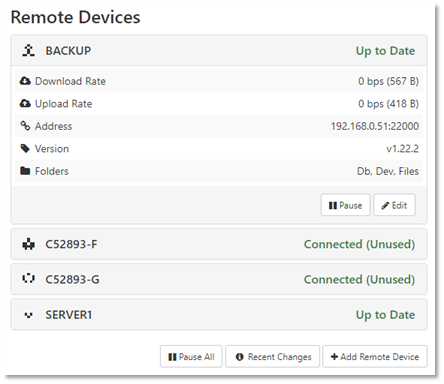Click the Folders label

(x=52, y=171)
